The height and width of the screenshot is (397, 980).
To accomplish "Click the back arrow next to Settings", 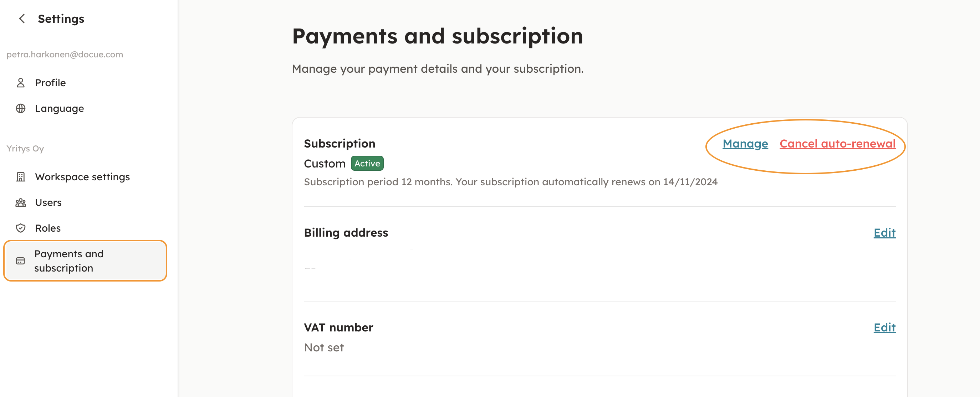I will point(22,19).
